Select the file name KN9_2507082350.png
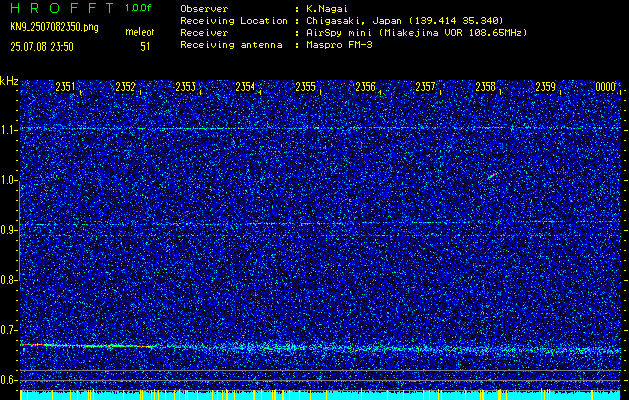 54,27
